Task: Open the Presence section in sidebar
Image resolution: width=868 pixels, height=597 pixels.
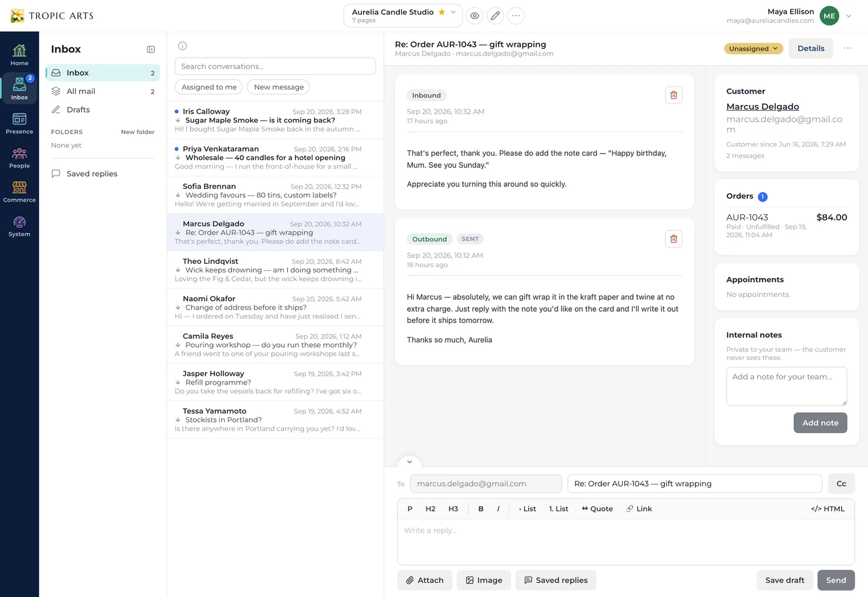Action: [x=19, y=124]
